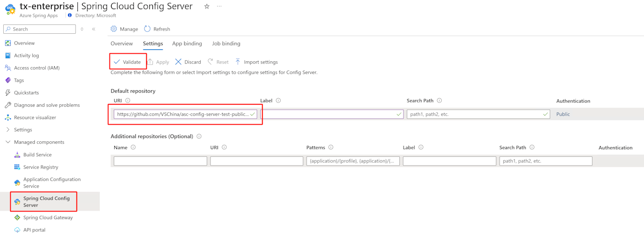Viewport: 644px width, 239px height.
Task: Click the Spring Cloud Gateway icon
Action: click(17, 218)
